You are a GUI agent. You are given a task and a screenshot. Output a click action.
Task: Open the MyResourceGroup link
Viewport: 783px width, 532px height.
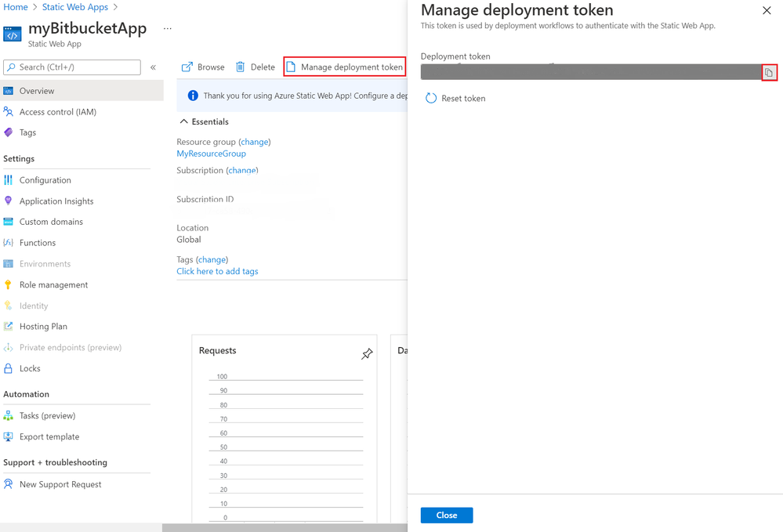click(x=212, y=154)
